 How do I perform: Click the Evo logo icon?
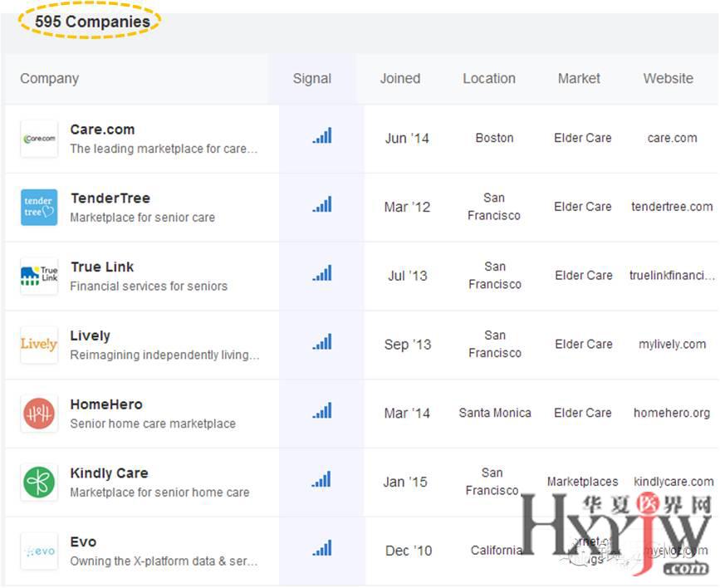pos(39,551)
